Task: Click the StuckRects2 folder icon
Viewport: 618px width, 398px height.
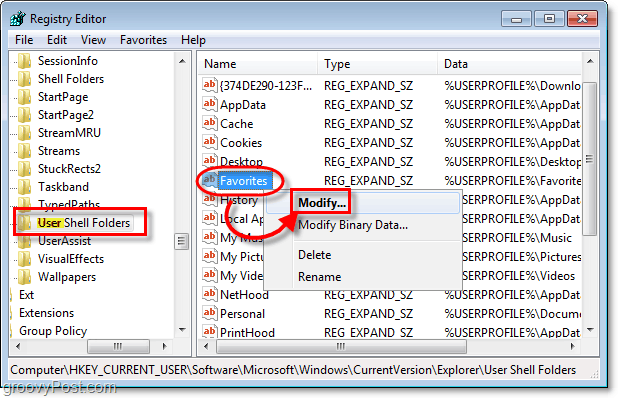Action: pos(24,169)
